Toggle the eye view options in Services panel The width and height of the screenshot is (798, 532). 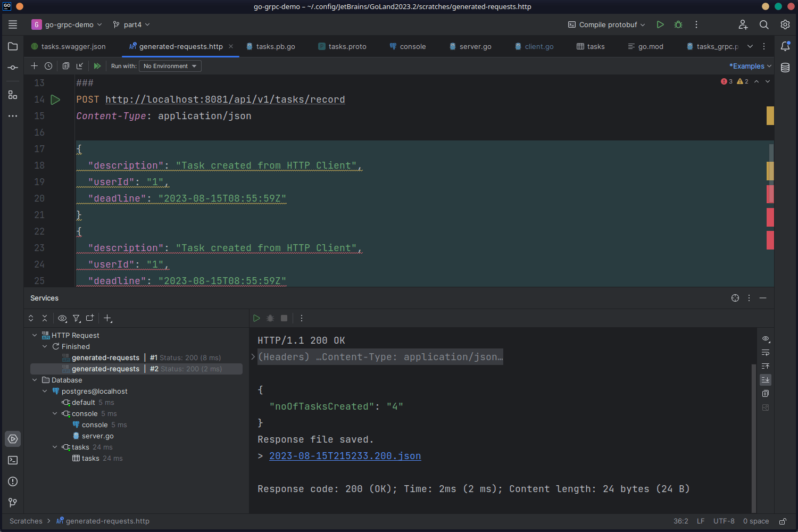[x=62, y=318]
